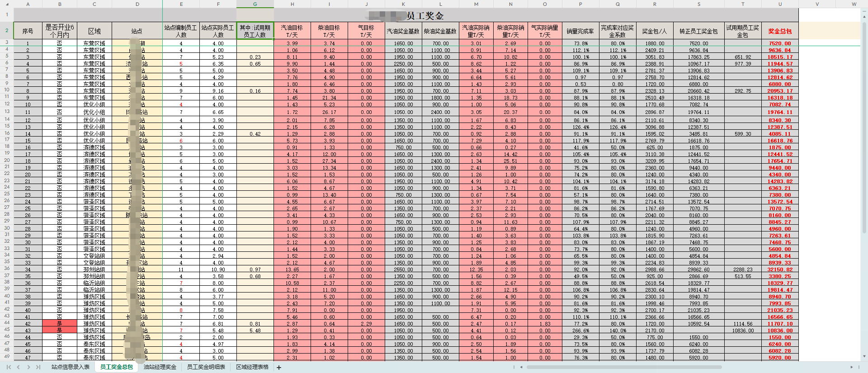The image size is (868, 373).
Task: Click the red 奖金总包 header cell
Action: pos(780,31)
